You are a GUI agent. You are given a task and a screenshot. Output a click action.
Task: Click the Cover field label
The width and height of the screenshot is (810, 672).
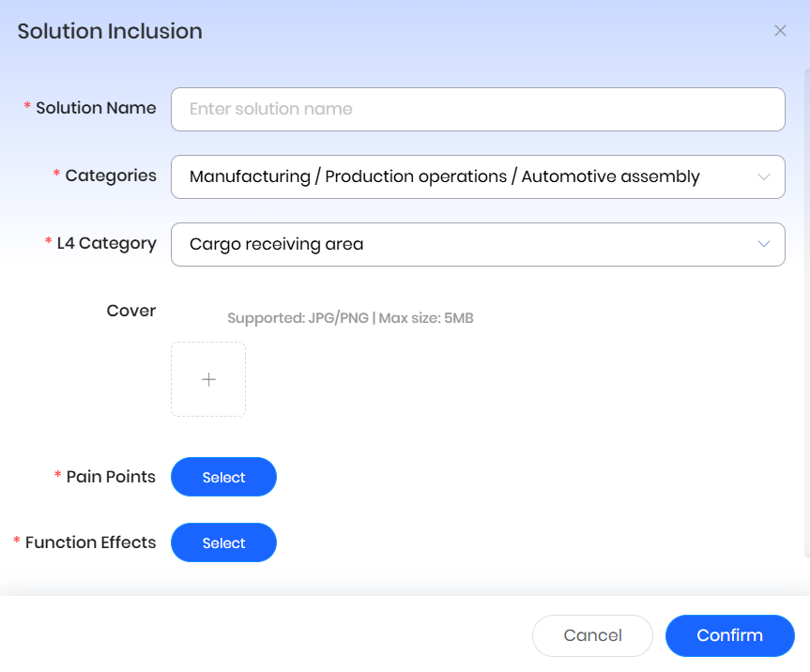[131, 311]
